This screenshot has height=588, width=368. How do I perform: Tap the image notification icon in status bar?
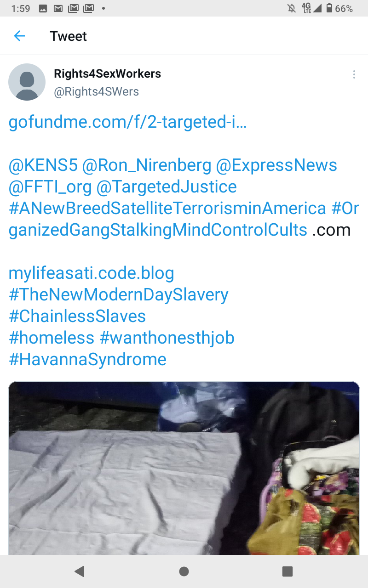tap(43, 8)
